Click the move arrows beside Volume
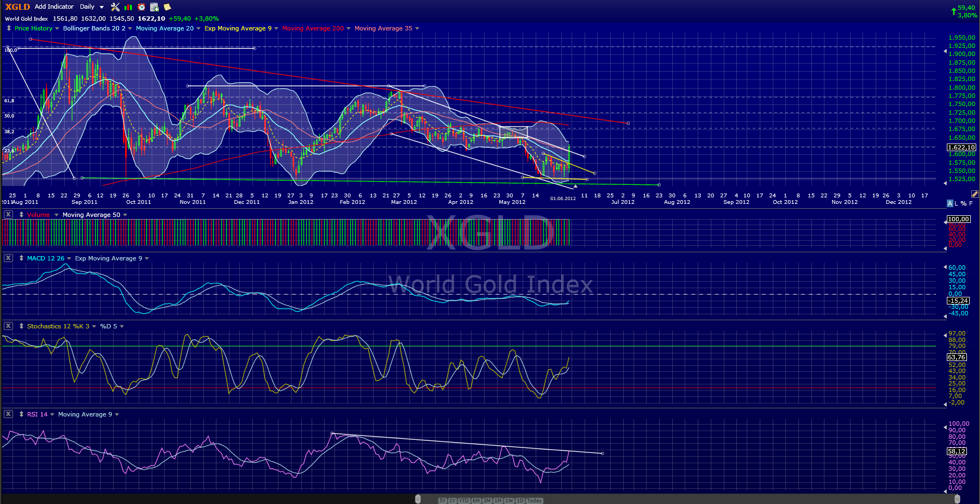 point(21,215)
